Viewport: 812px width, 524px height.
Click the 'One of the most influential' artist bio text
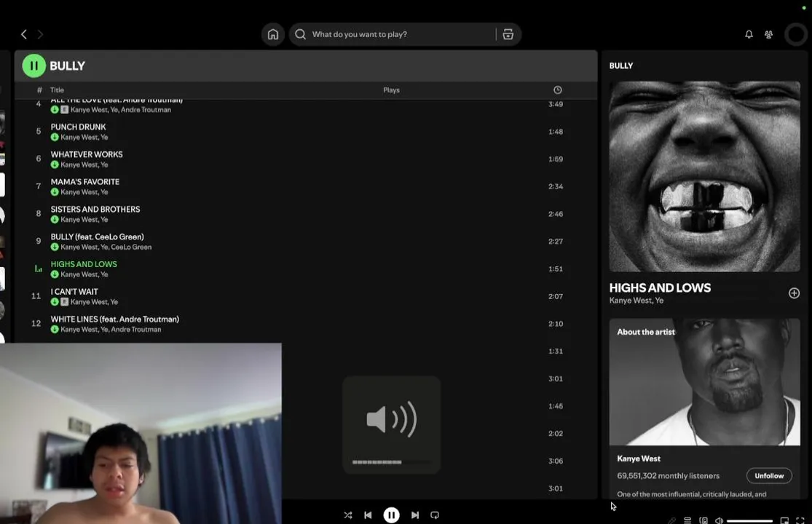pyautogui.click(x=691, y=494)
